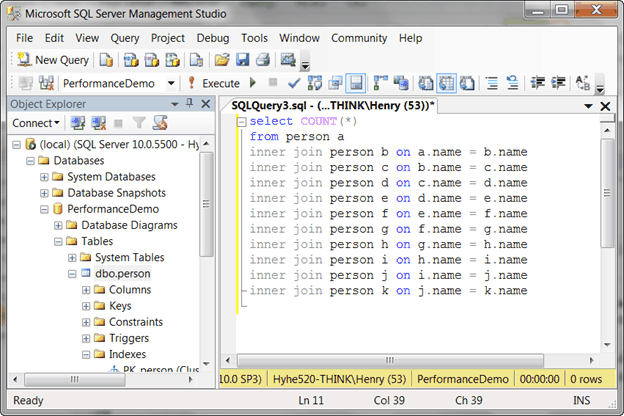The height and width of the screenshot is (416, 624).
Task: Execute the query
Action: click(214, 83)
